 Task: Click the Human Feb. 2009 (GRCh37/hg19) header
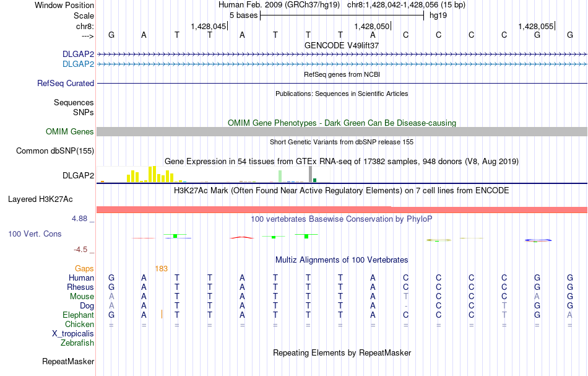(x=279, y=5)
